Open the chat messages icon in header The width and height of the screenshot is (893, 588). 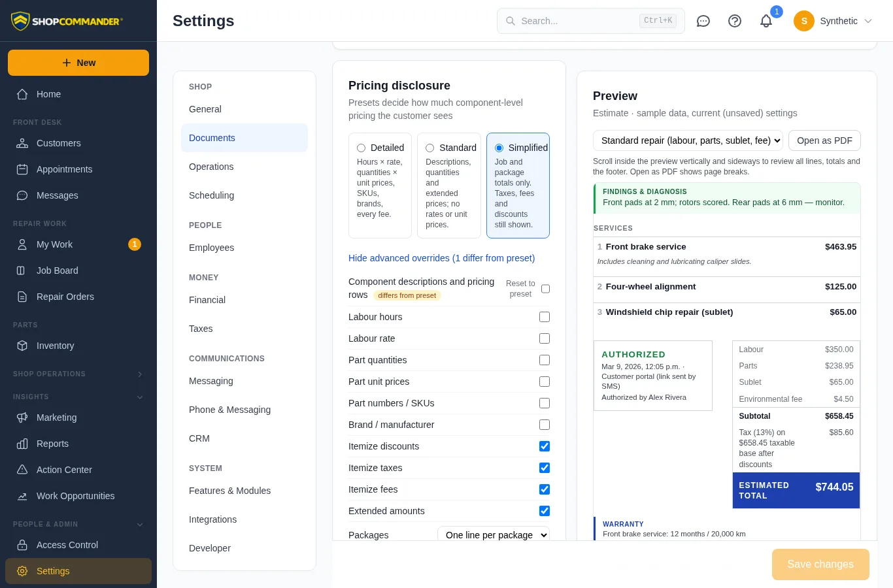click(x=703, y=21)
